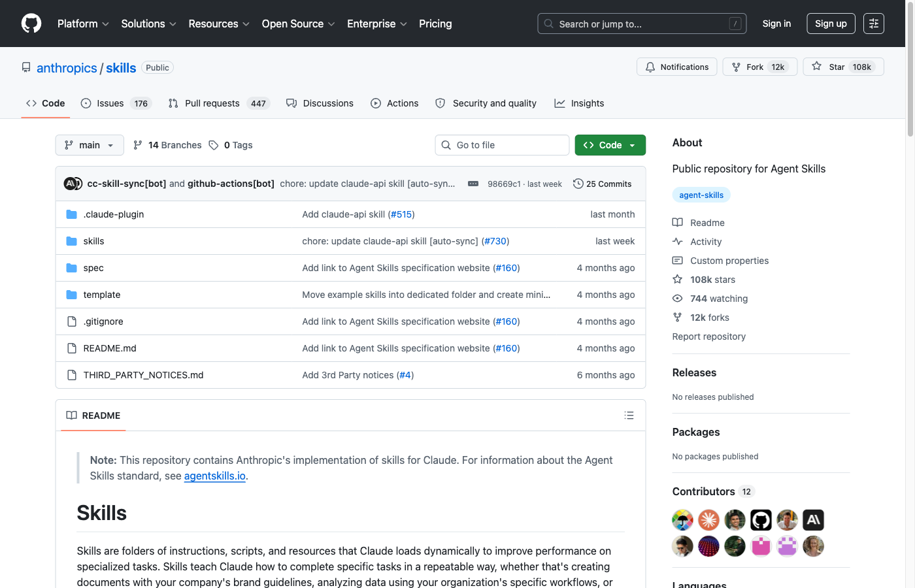Viewport: 915px width, 588px height.
Task: Expand the green Code dropdown button
Action: pyautogui.click(x=610, y=145)
